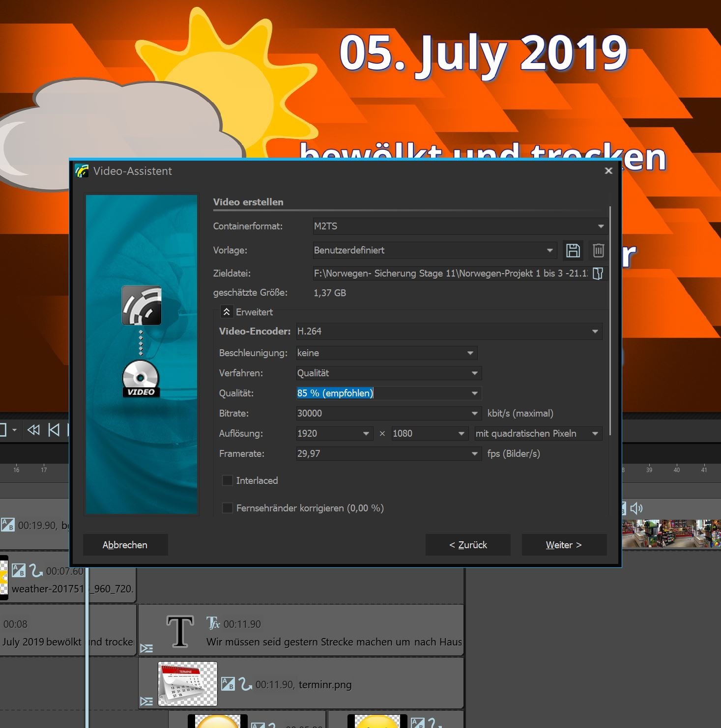Click the large T text object icon
721x728 pixels.
click(x=180, y=632)
